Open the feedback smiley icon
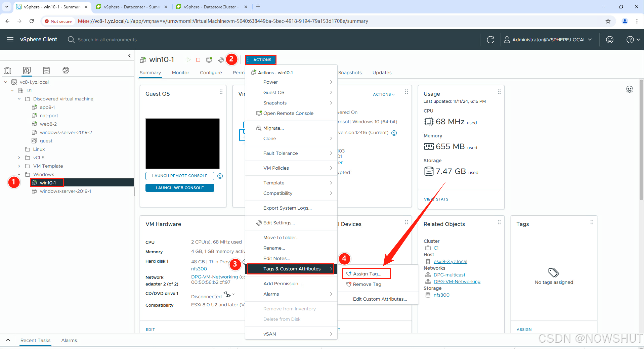Screen dimensions: 644x349 [609, 40]
